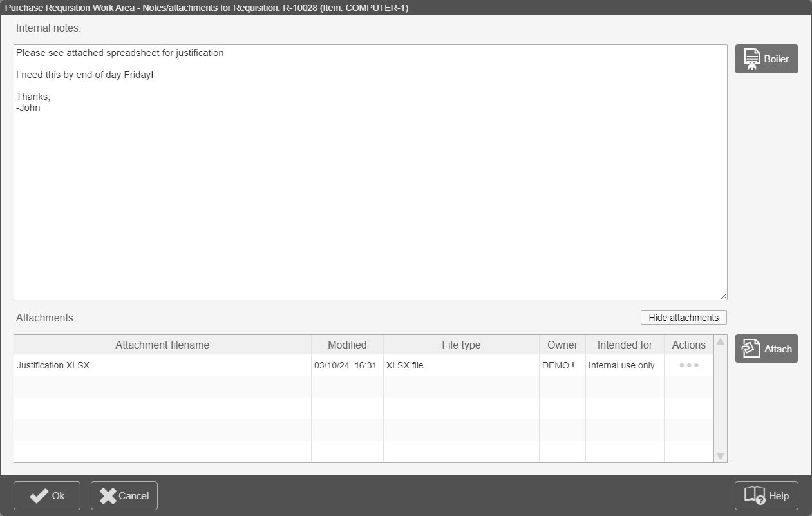The width and height of the screenshot is (812, 516).
Task: Click inside the Internal notes text area
Action: pos(370,193)
